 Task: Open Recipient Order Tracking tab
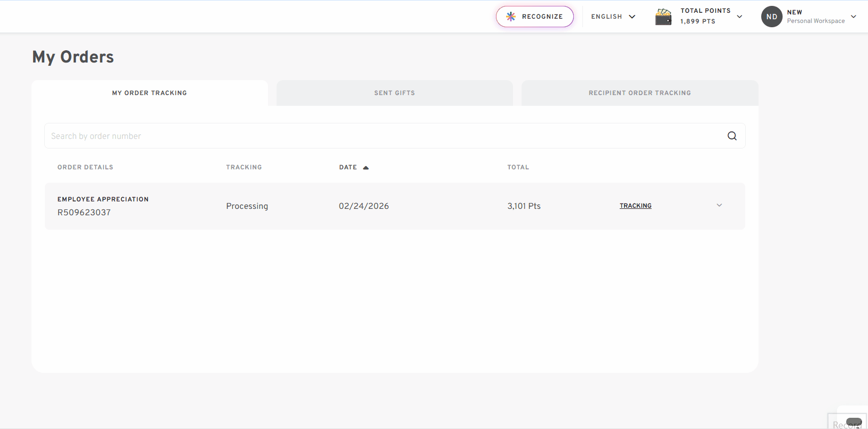point(640,93)
